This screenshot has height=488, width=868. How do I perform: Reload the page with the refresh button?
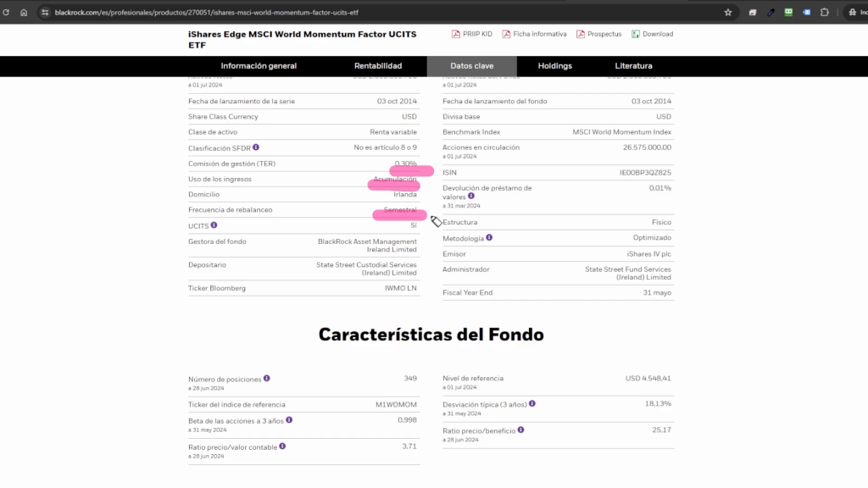pos(6,13)
